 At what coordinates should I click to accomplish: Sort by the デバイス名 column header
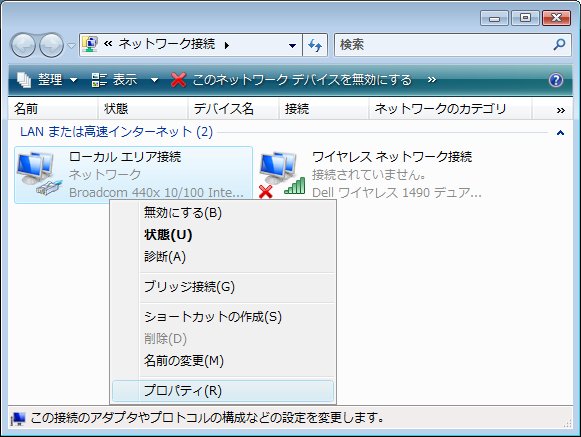click(233, 109)
